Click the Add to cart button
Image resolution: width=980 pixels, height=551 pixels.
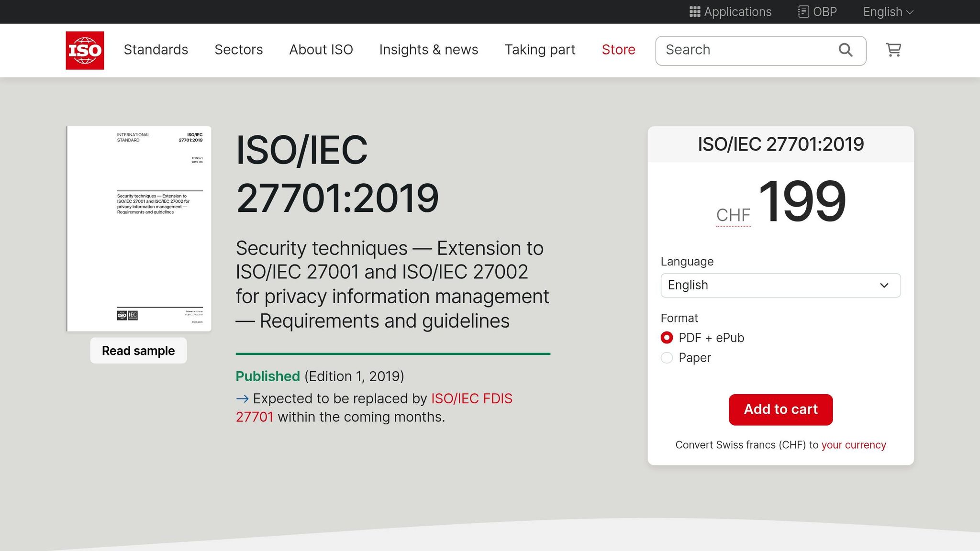780,409
